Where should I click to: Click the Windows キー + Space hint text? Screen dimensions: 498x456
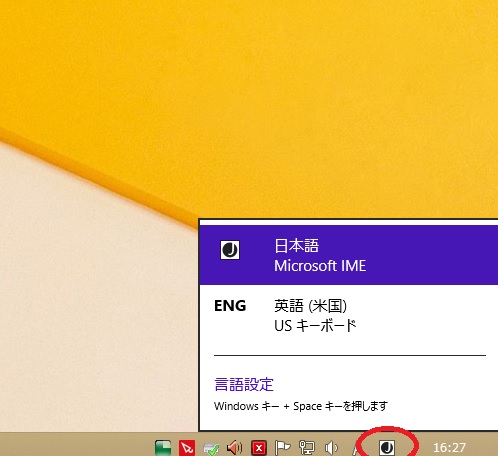(x=301, y=406)
